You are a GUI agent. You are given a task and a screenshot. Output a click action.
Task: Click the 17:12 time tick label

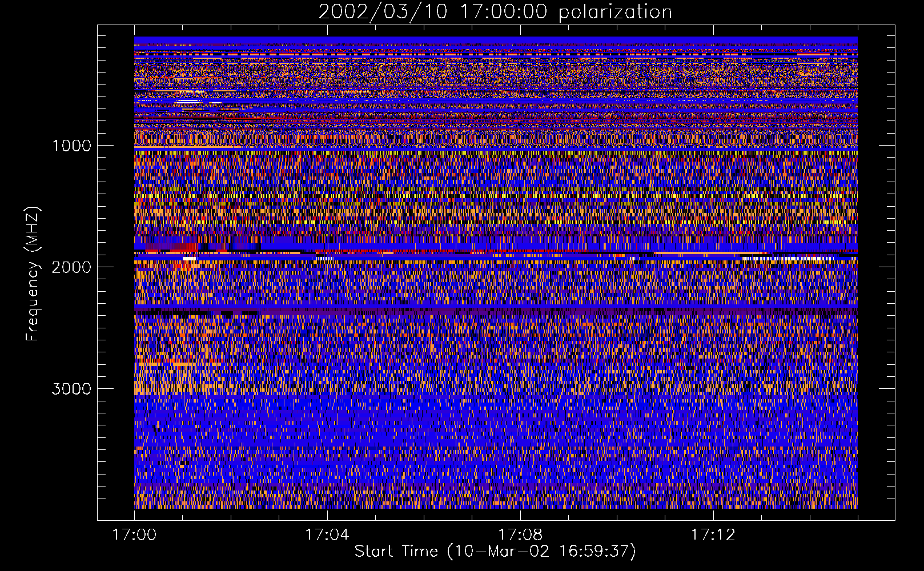(x=713, y=535)
